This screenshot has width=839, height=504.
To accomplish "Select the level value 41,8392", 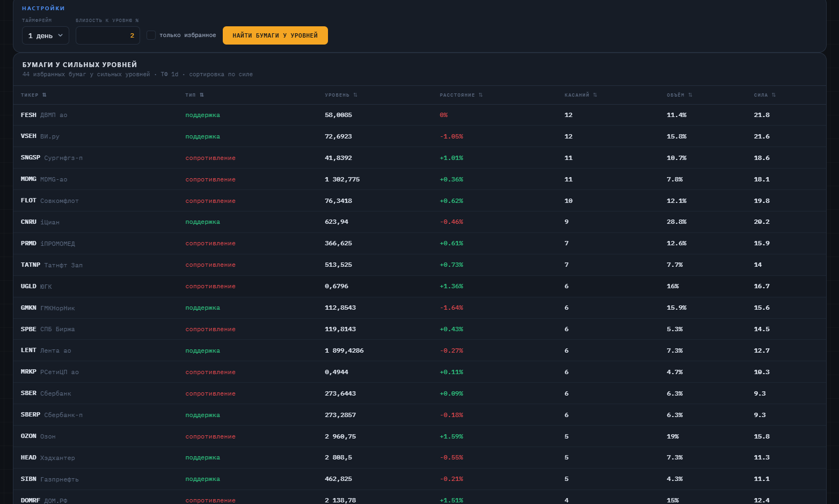I will (338, 158).
